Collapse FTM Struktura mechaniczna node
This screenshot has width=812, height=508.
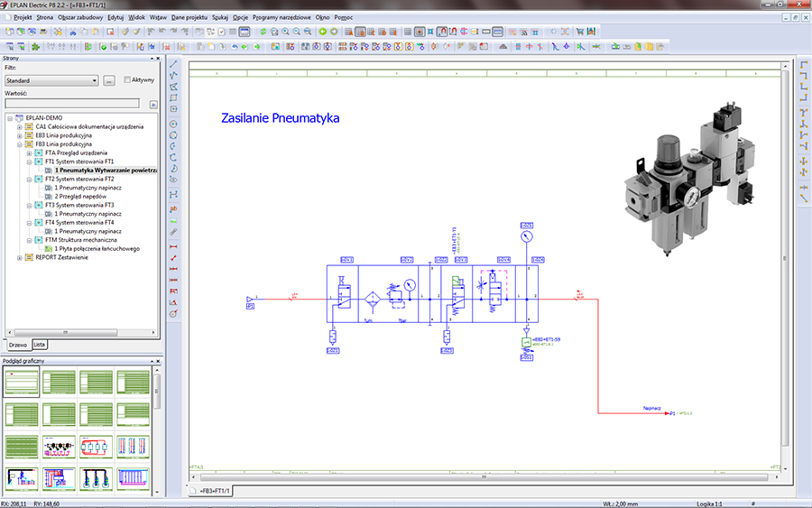pos(29,240)
